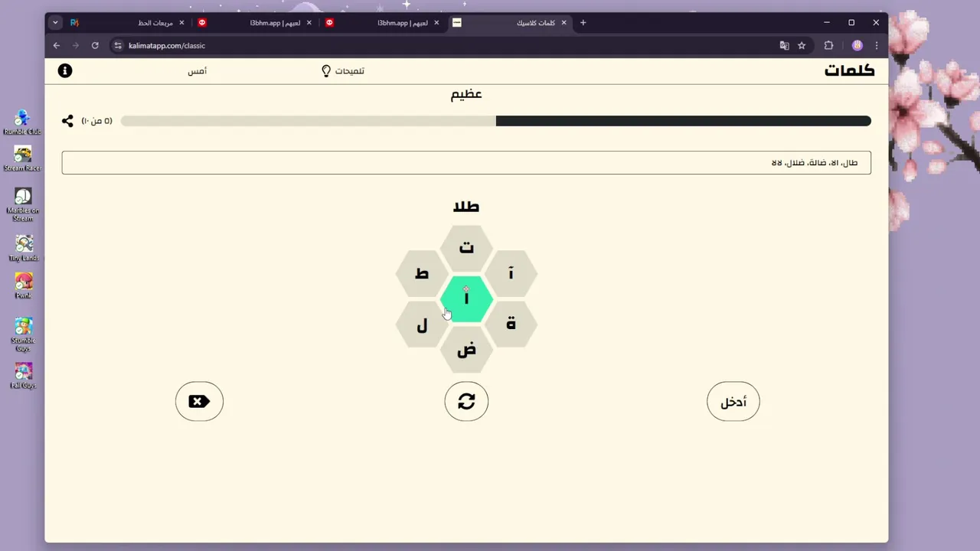Open Pwnk desktop shortcut
Viewport: 980px width, 551px height.
coord(24,285)
